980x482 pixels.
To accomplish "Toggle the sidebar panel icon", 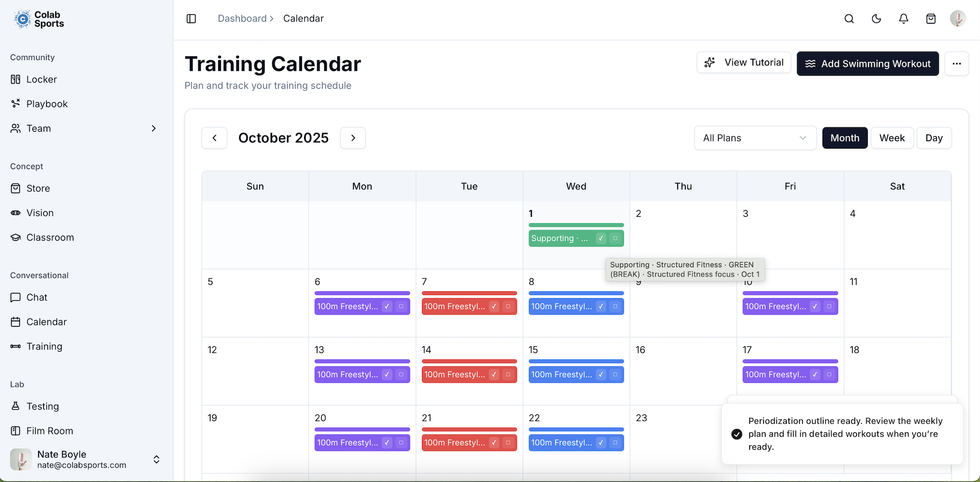I will pos(191,19).
